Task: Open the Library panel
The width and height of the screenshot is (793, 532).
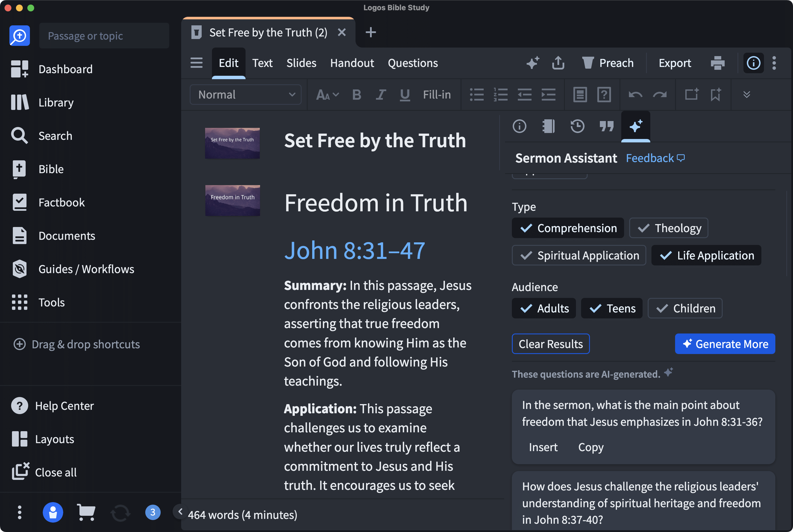Action: pos(42,103)
